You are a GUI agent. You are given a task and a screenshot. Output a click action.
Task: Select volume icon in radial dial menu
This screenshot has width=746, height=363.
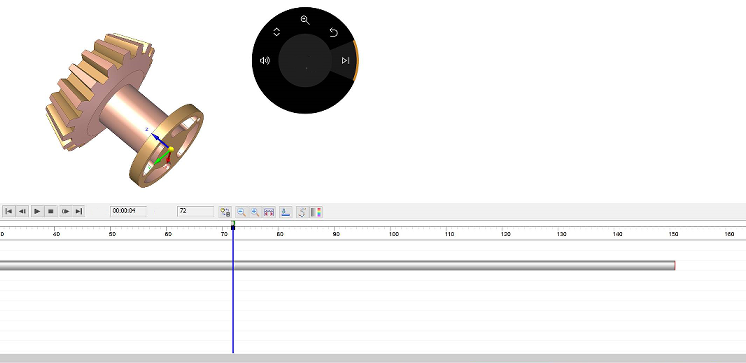(265, 60)
